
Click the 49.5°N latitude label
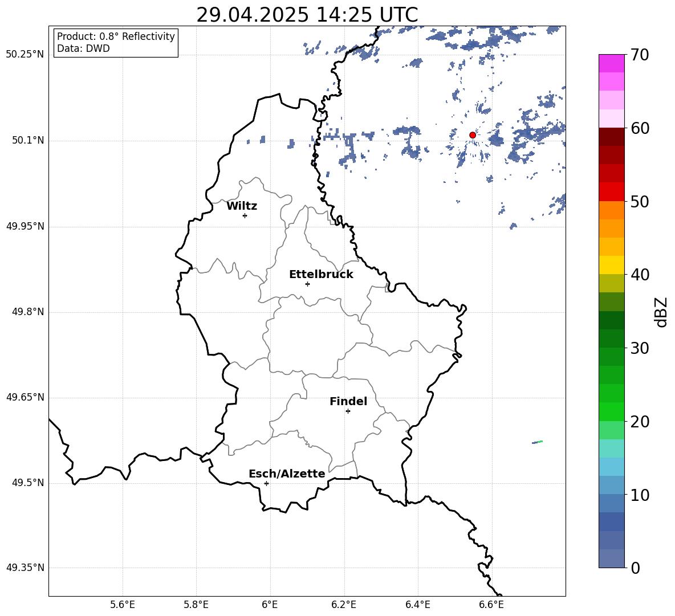pyautogui.click(x=28, y=483)
